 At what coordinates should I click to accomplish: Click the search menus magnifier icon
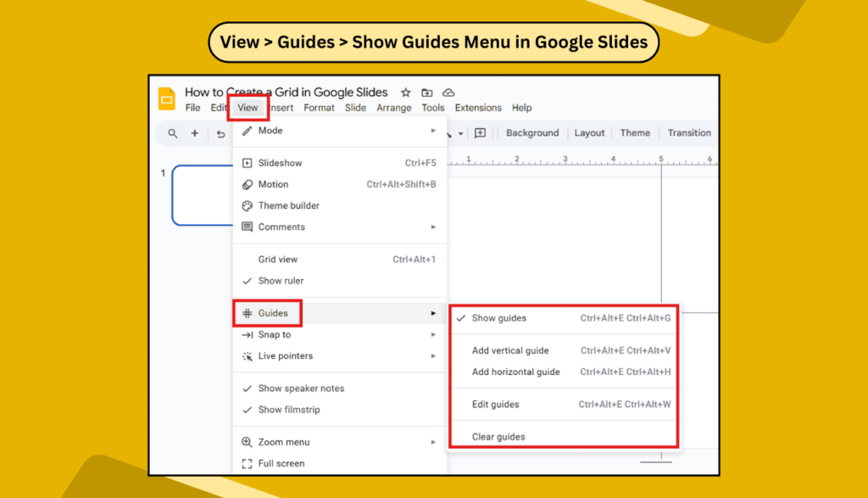click(173, 133)
